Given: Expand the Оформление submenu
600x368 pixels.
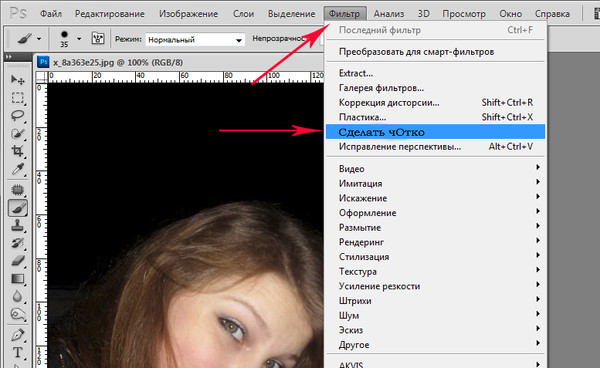Looking at the screenshot, I should pyautogui.click(x=435, y=213).
